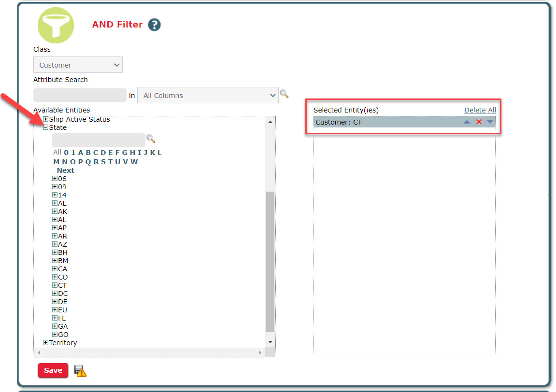Click the Attribute Search magnifier icon
Image resolution: width=556 pixels, height=392 pixels.
coord(284,94)
